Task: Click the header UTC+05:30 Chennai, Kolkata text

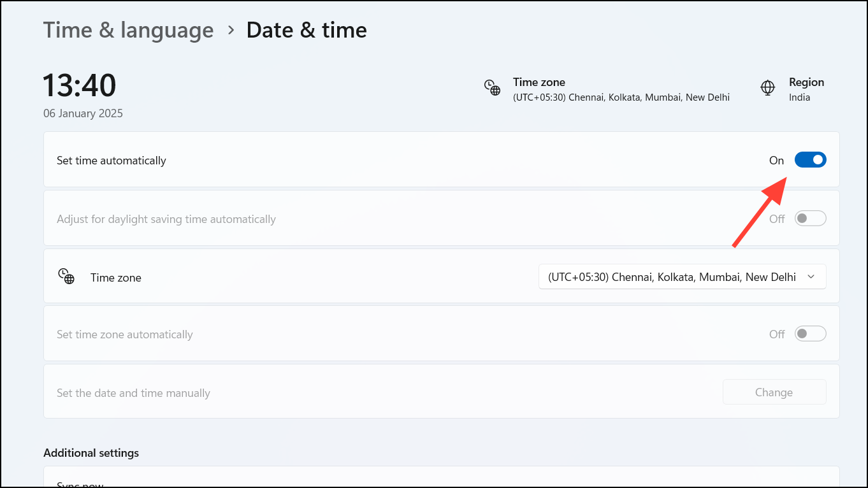Action: pyautogui.click(x=621, y=97)
